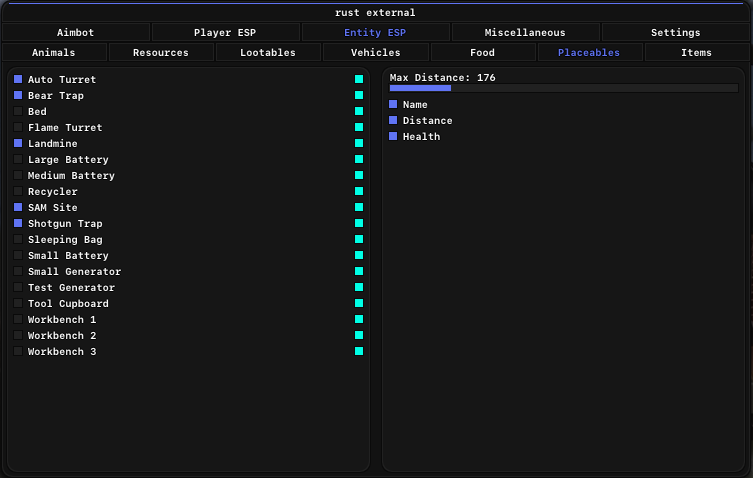This screenshot has width=753, height=478.
Task: Change the Workbench 2 color swatch
Action: pos(359,335)
